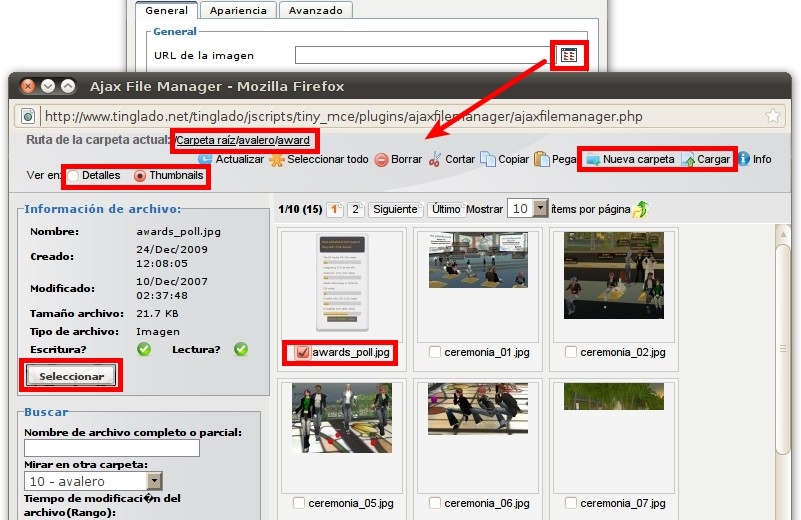Click the Borrar delete icon
This screenshot has width=801, height=520.
pos(382,160)
